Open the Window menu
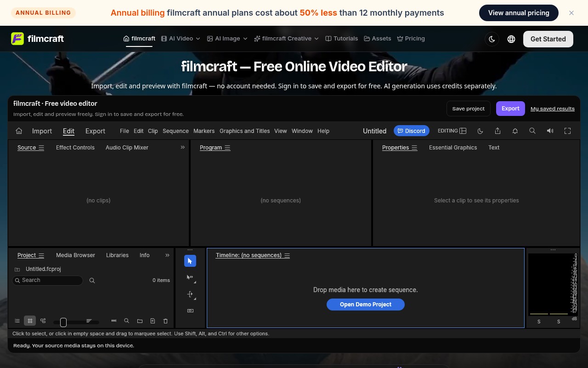This screenshot has height=368, width=588. (302, 131)
